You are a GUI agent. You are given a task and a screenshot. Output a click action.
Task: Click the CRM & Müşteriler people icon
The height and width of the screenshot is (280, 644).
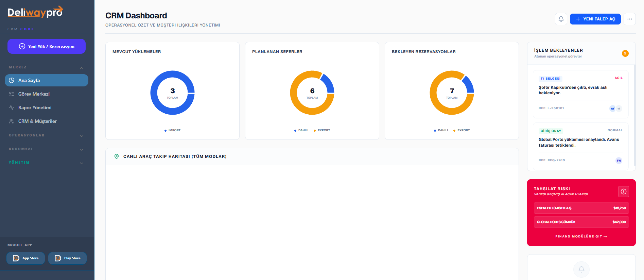click(12, 121)
